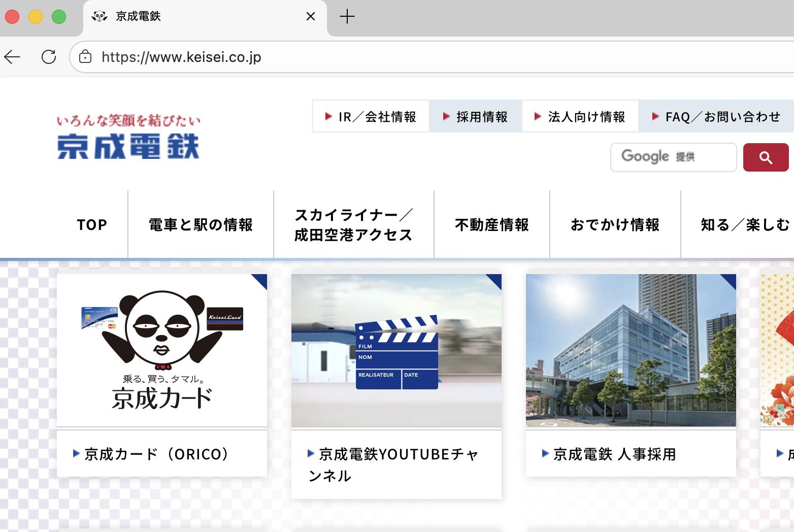Click the panda favicon on the tab
Screen dimensions: 794x532
99,17
